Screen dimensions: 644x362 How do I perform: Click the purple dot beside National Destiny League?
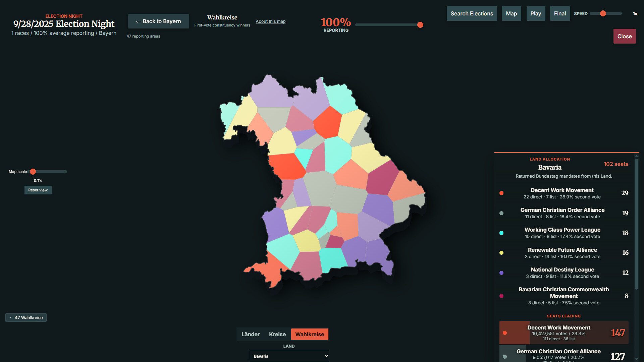click(x=501, y=273)
